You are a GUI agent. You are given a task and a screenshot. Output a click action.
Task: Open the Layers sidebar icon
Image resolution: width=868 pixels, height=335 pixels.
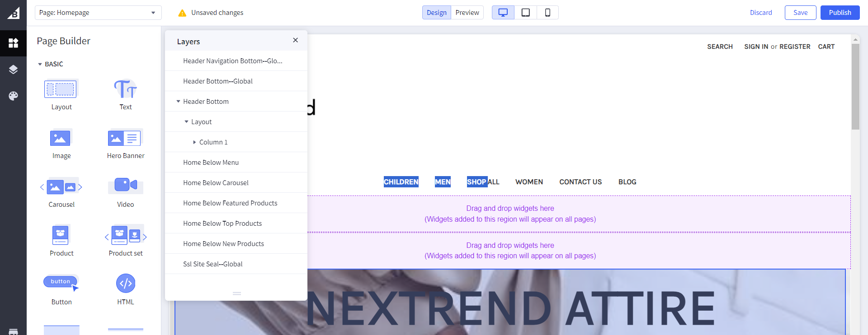point(13,70)
